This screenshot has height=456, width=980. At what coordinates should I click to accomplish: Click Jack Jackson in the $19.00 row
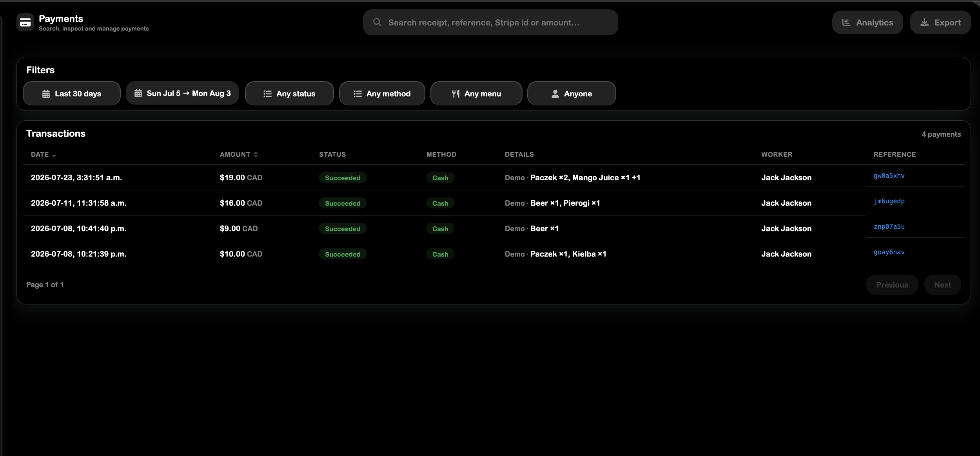coord(786,177)
